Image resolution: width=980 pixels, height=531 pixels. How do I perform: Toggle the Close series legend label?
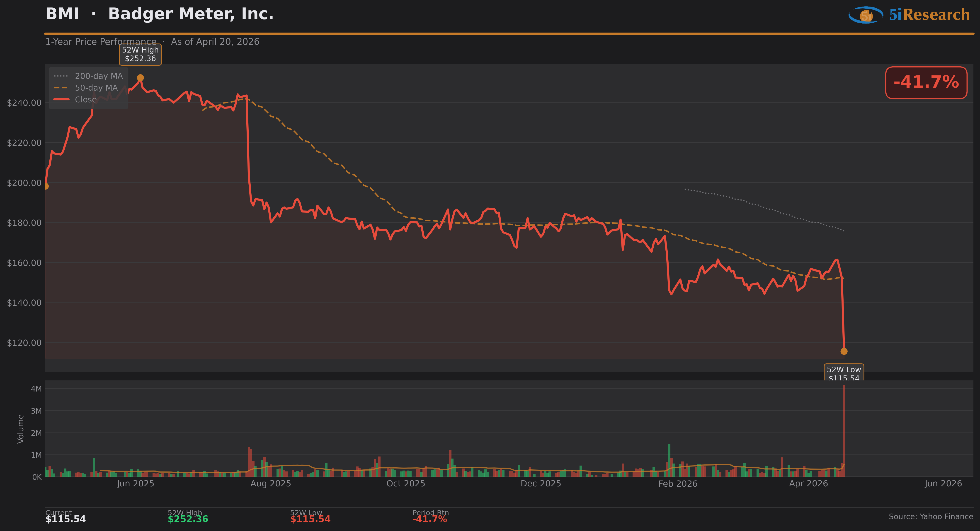(86, 100)
